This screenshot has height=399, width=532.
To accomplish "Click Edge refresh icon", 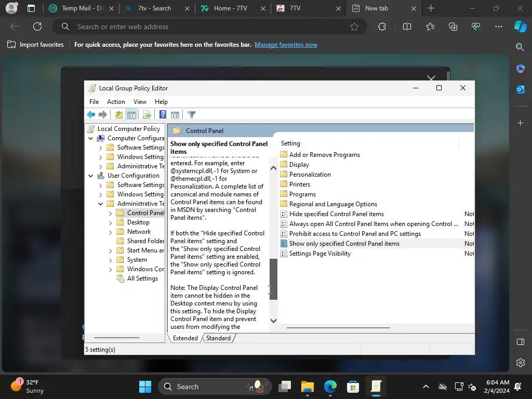I will pyautogui.click(x=37, y=26).
